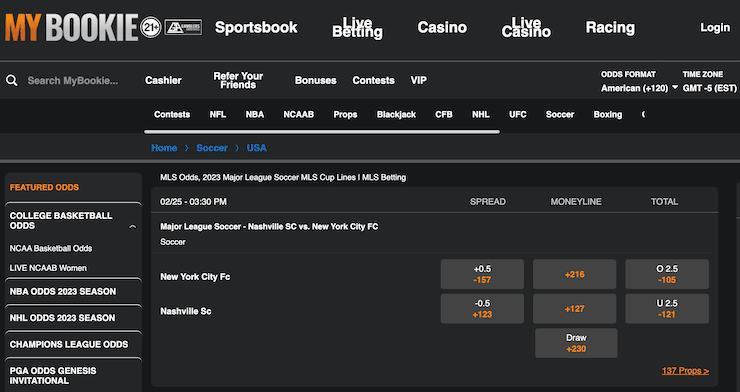The image size is (740, 392).
Task: Select the Soccer tab
Action: pyautogui.click(x=560, y=115)
